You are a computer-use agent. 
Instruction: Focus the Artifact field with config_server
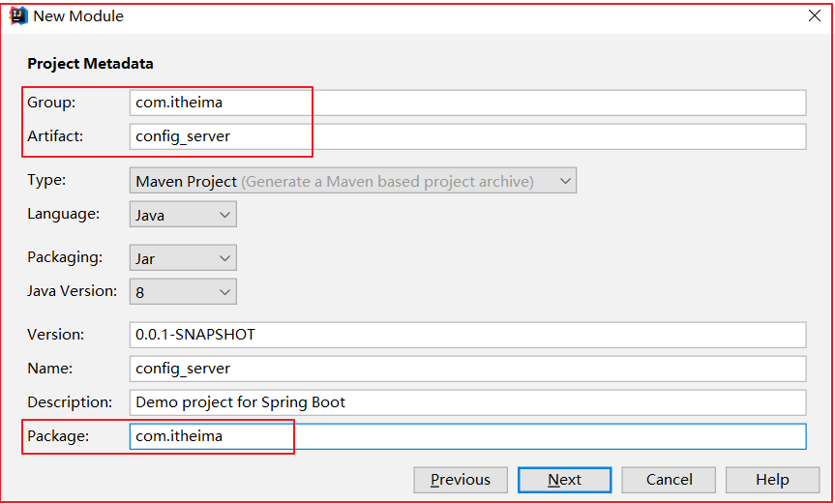click(467, 136)
